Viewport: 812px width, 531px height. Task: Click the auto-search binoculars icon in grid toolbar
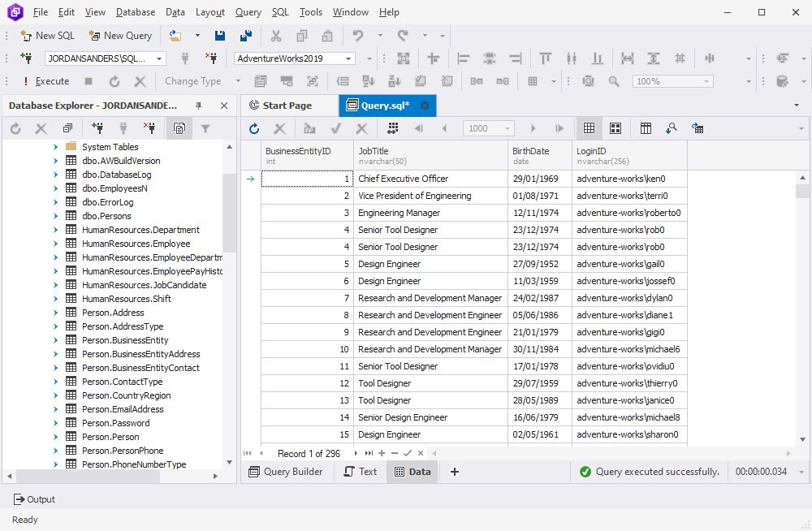tap(672, 128)
